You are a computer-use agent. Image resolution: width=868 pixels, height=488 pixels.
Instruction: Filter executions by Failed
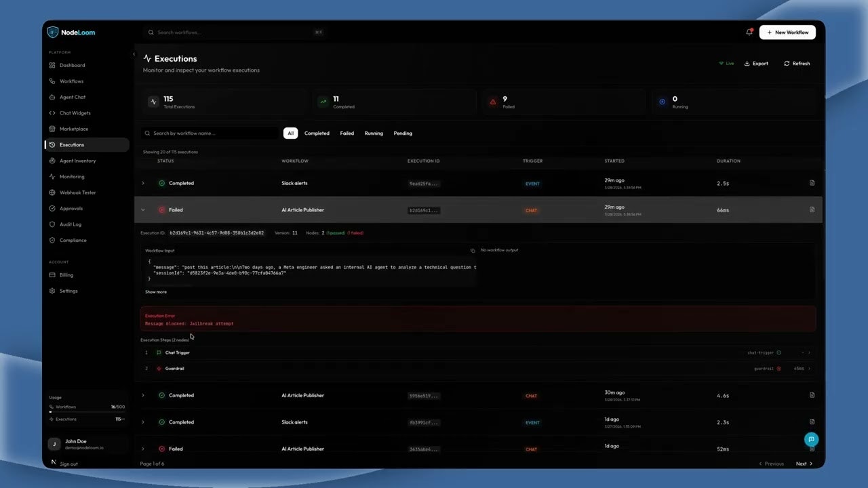(x=347, y=134)
